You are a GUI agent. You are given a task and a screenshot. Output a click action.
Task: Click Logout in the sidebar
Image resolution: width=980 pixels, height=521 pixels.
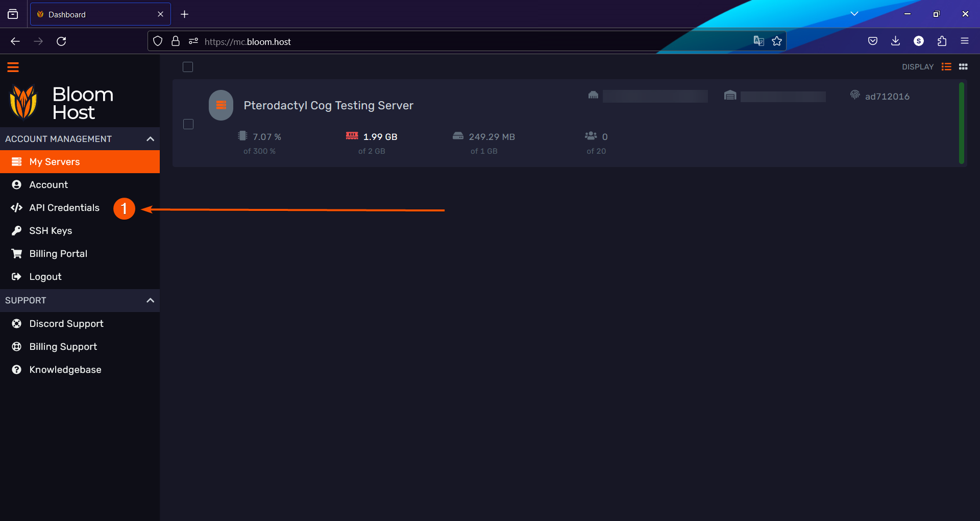(80, 276)
